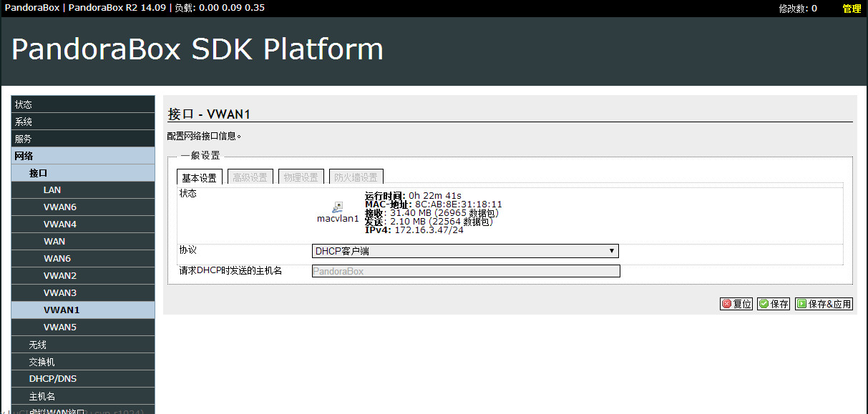The image size is (868, 414).
Task: Select the VWAN1 interface entry
Action: click(x=83, y=310)
